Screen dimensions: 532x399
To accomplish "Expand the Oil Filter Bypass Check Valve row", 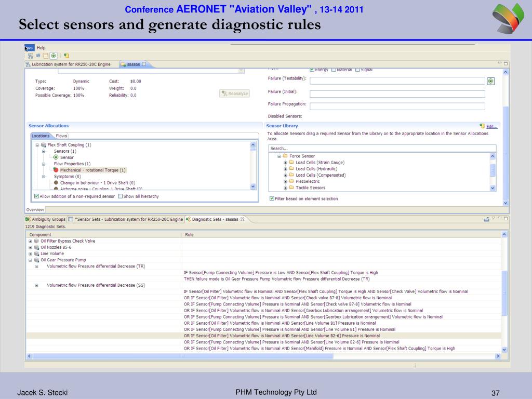I will (x=30, y=241).
